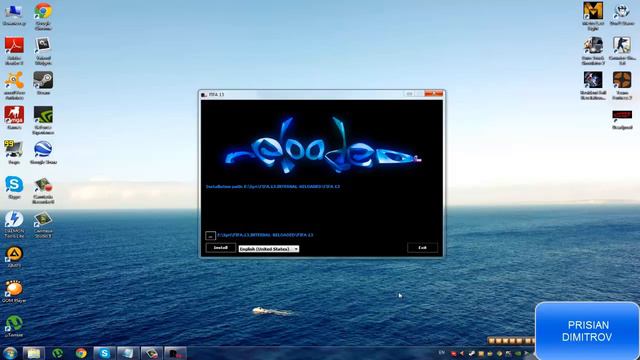Open the Google Chrome desktop shortcut
This screenshot has height=360, width=640.
tap(43, 16)
